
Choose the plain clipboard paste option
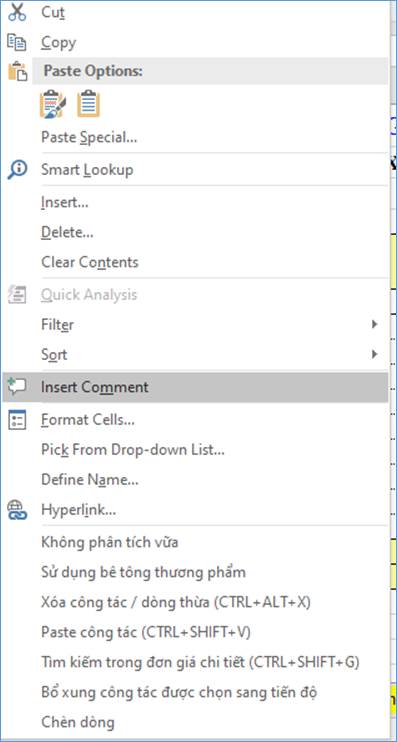pos(89,104)
